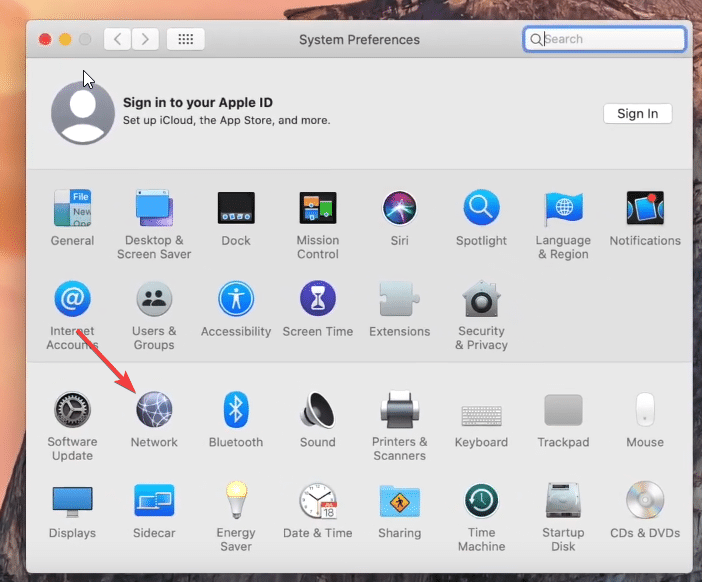Go back using the left arrow button
Viewport: 702px width, 582px height.
click(117, 39)
